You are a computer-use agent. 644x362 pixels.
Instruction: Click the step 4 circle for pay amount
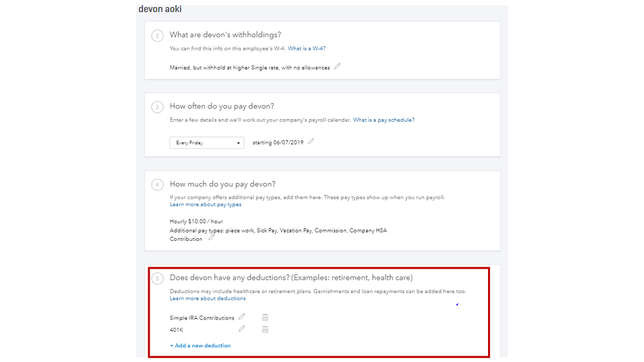tap(157, 185)
